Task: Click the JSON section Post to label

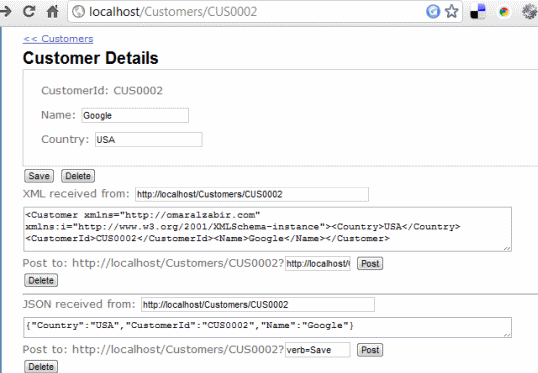Action: 153,350
